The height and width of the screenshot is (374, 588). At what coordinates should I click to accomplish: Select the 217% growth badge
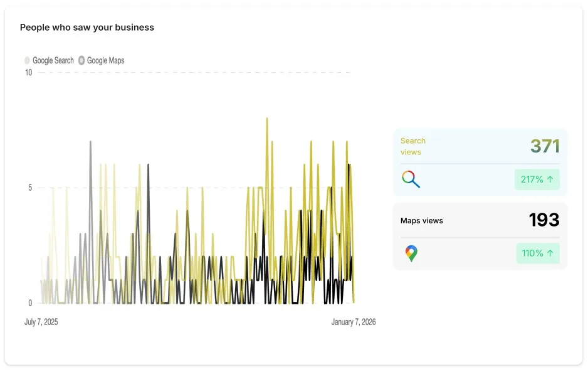pos(537,179)
